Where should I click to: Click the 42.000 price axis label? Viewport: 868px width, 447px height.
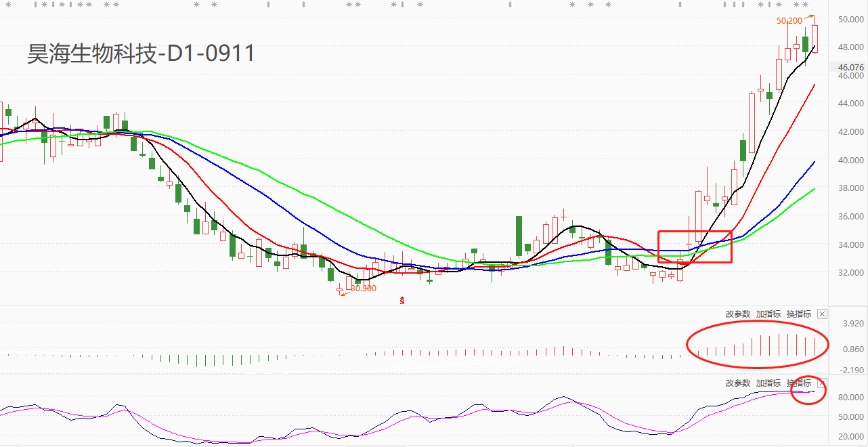[x=851, y=132]
